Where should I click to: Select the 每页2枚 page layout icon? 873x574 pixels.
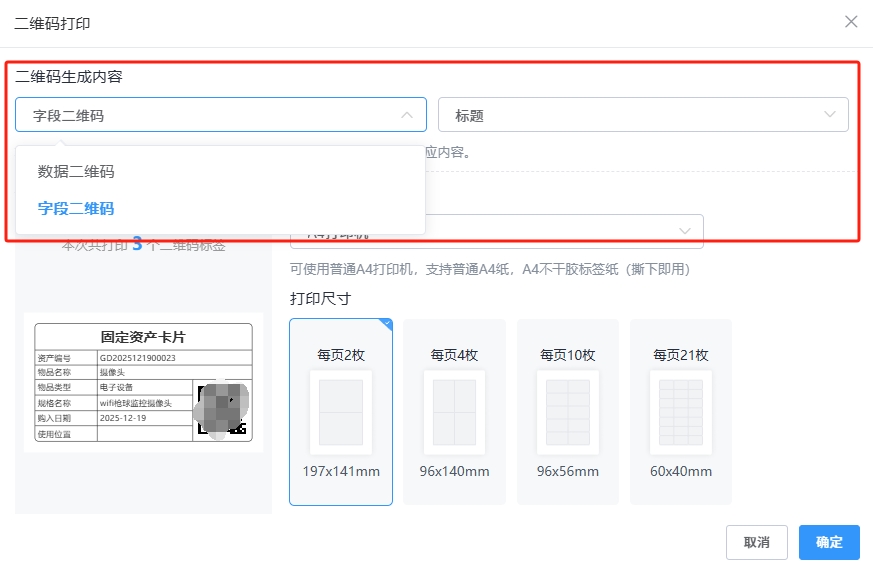[340, 412]
